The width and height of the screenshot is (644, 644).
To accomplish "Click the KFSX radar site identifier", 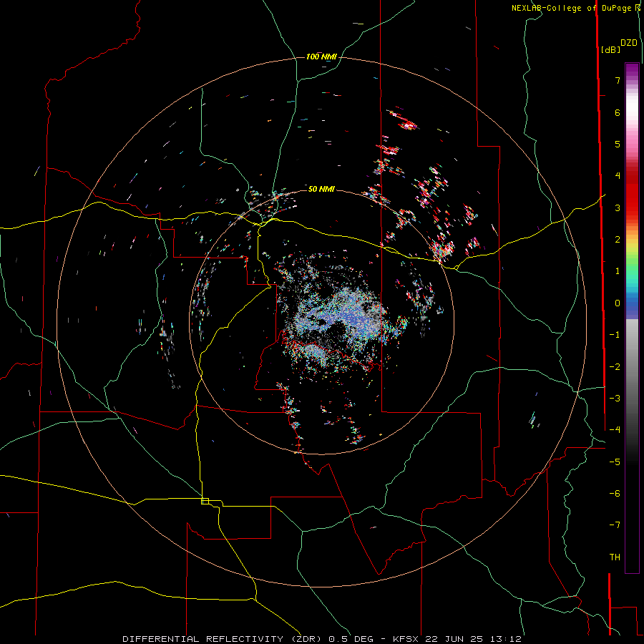I will point(406,639).
